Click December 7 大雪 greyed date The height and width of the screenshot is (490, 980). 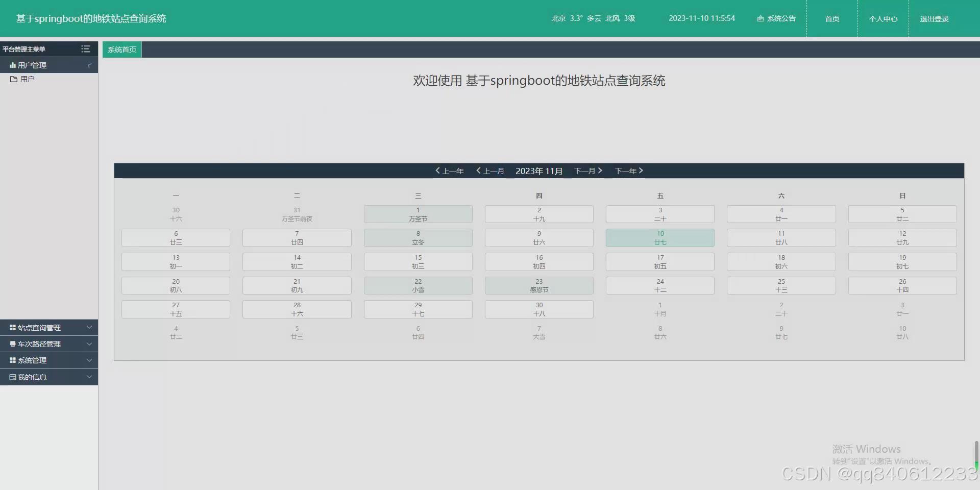click(539, 333)
